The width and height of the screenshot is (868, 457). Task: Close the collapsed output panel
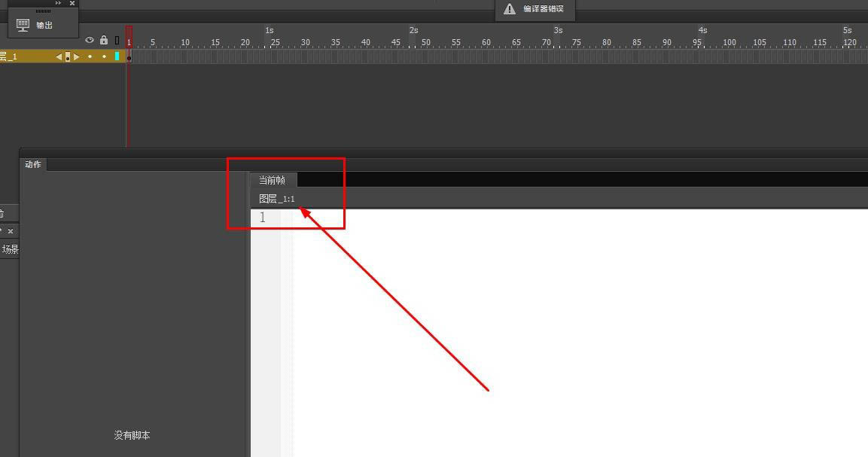(x=72, y=3)
